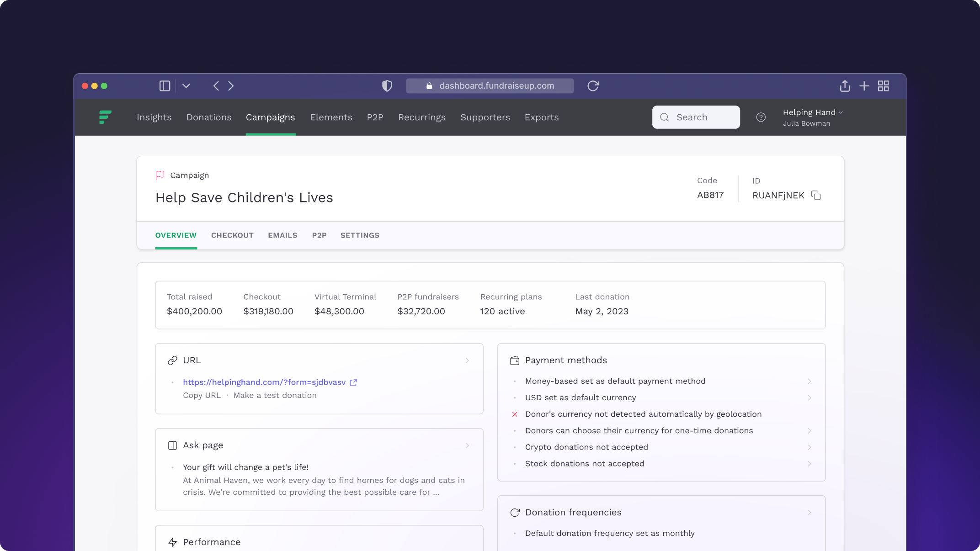Select Campaigns in top navigation
The height and width of the screenshot is (551, 980).
(271, 117)
